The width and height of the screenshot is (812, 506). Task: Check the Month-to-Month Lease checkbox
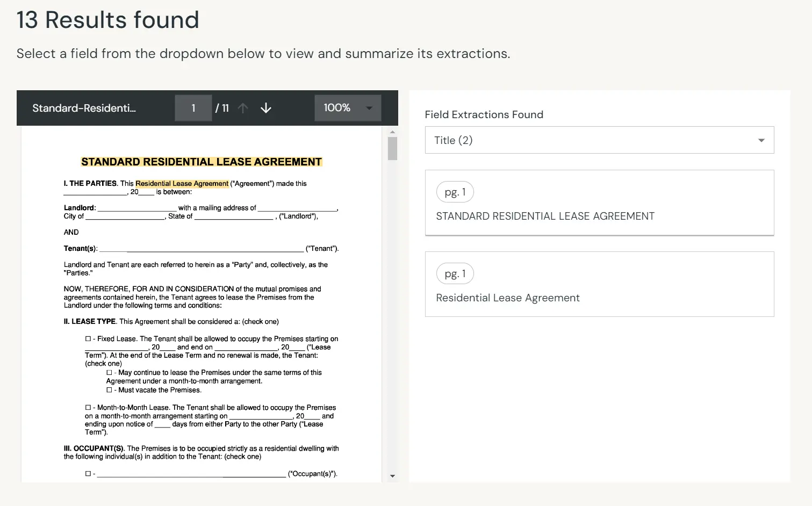click(x=88, y=407)
